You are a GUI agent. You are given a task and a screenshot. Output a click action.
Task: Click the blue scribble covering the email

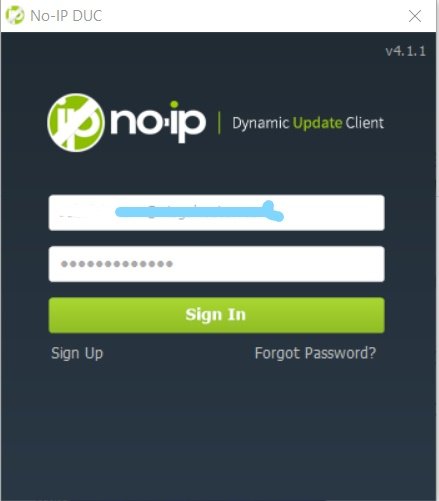point(199,212)
